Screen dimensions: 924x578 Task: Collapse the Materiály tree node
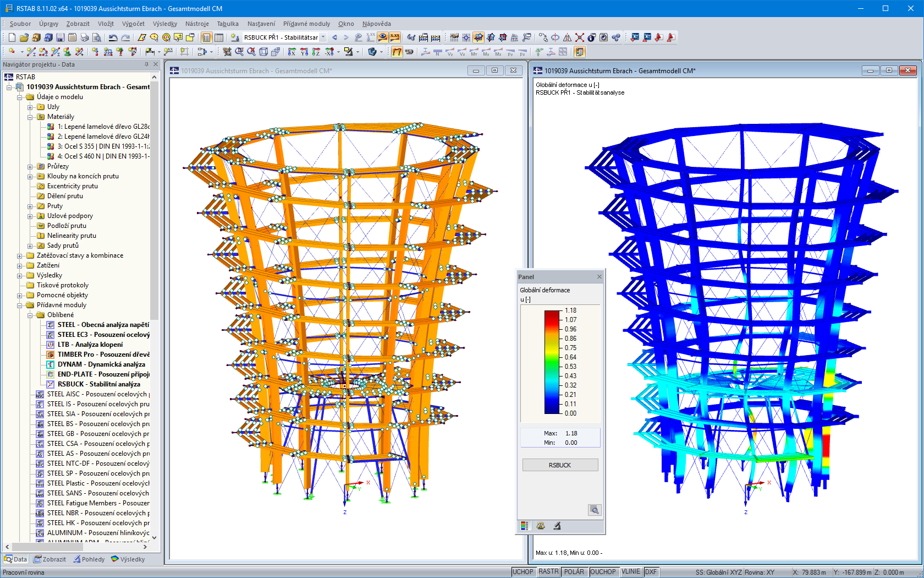click(x=31, y=117)
